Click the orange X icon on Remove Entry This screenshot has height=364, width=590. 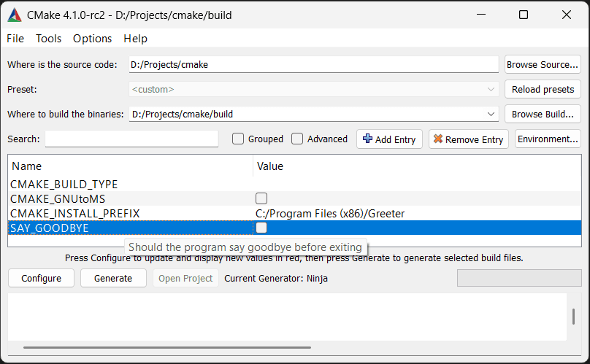(x=437, y=139)
